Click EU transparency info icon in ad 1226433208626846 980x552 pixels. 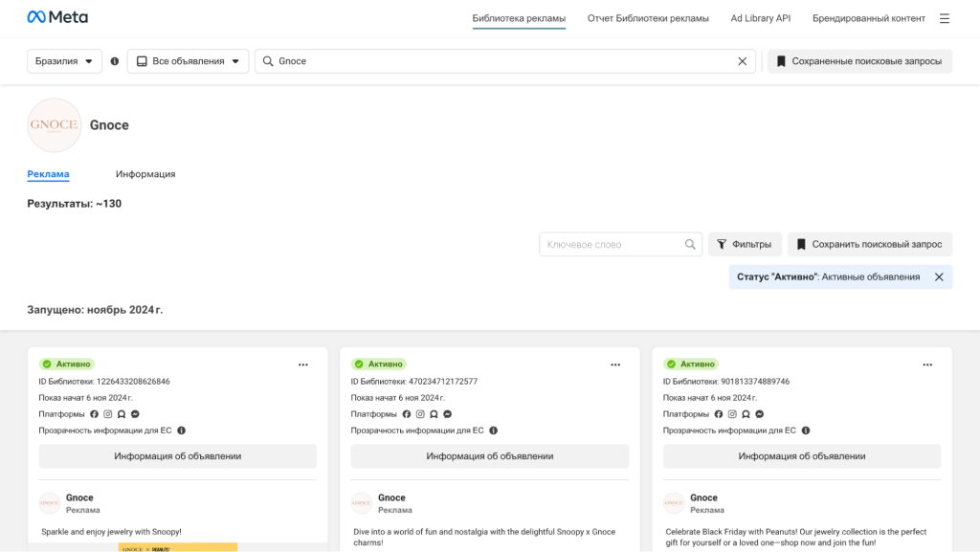(181, 431)
